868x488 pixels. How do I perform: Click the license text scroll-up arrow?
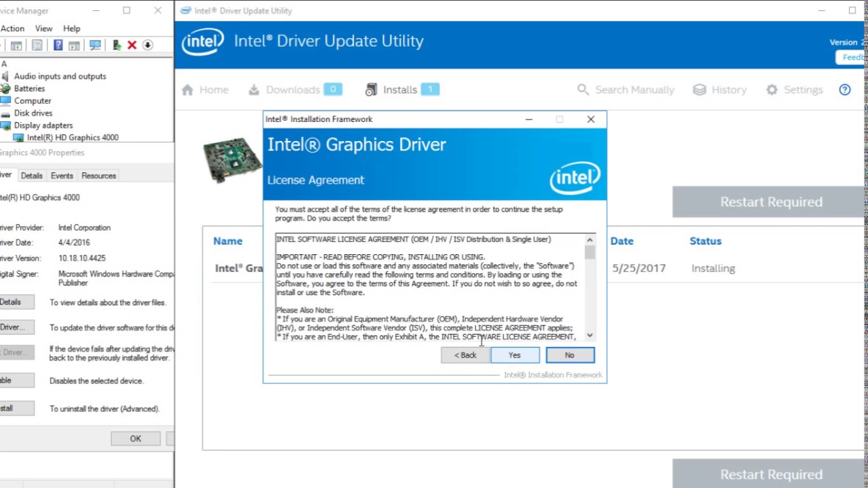tap(589, 240)
